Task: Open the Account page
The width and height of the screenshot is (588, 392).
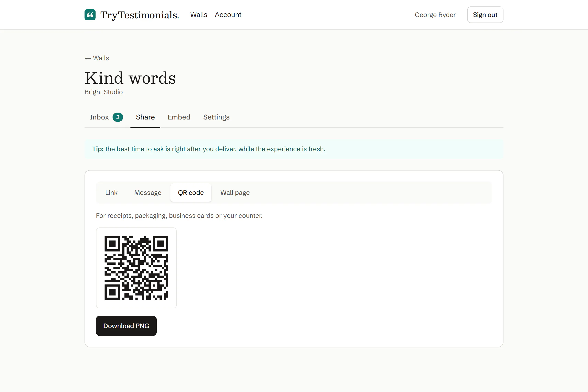Action: click(228, 15)
